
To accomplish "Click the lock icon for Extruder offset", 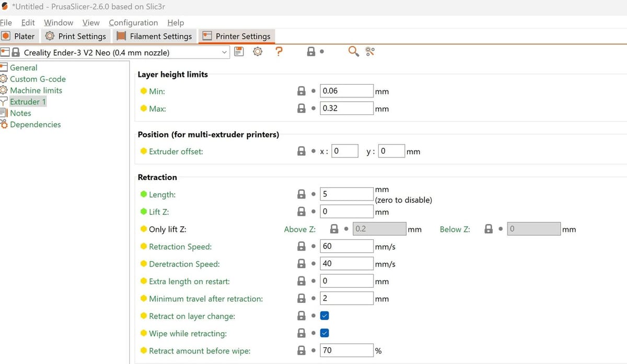I will 301,151.
